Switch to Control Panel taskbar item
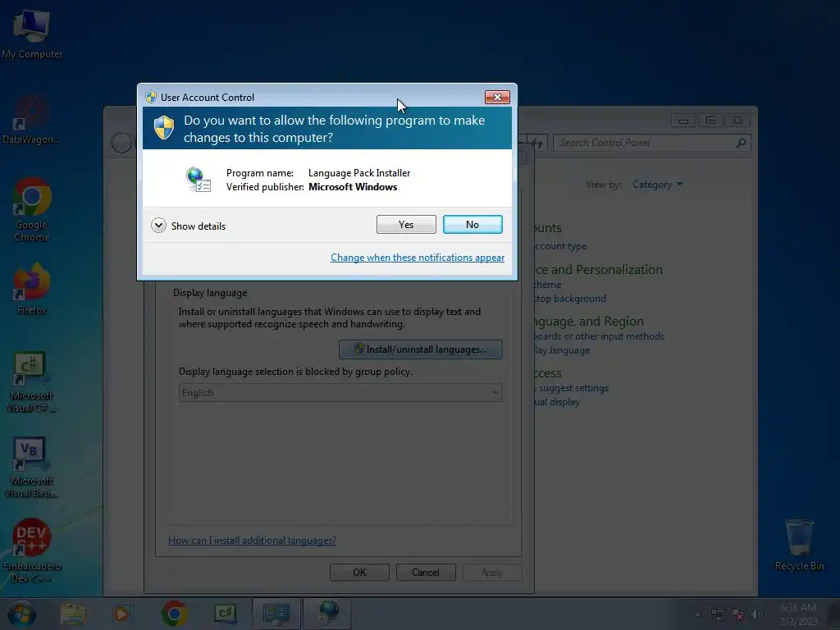This screenshot has width=840, height=630. tap(276, 614)
